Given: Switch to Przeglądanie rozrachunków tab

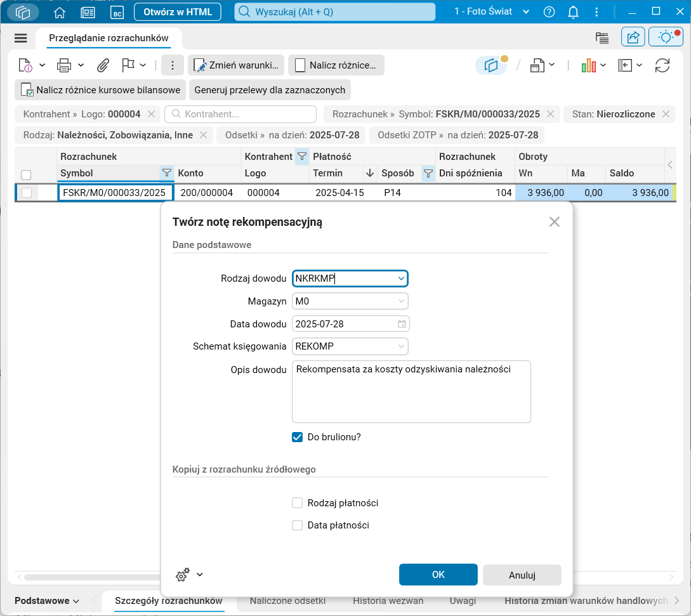Looking at the screenshot, I should (109, 38).
